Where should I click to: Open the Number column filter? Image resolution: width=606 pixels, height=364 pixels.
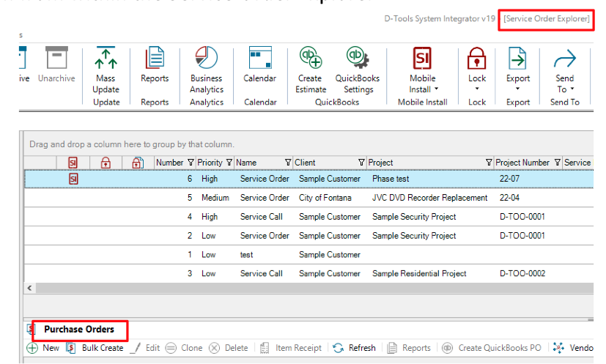click(x=191, y=163)
